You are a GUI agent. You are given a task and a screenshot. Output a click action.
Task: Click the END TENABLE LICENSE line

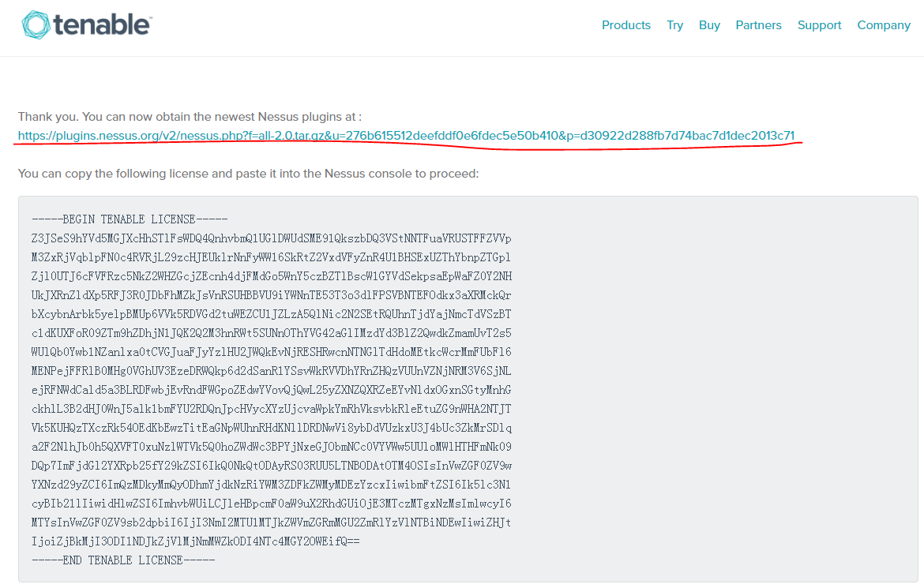pyautogui.click(x=123, y=560)
